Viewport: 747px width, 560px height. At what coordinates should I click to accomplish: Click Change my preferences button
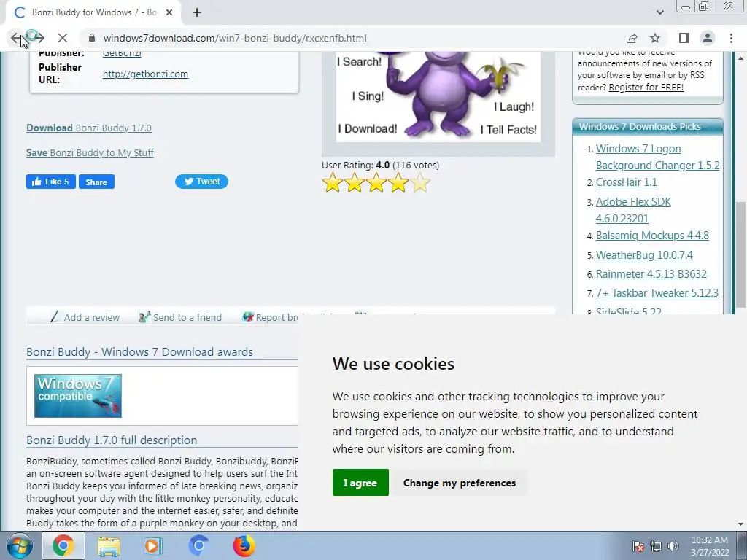coord(460,483)
